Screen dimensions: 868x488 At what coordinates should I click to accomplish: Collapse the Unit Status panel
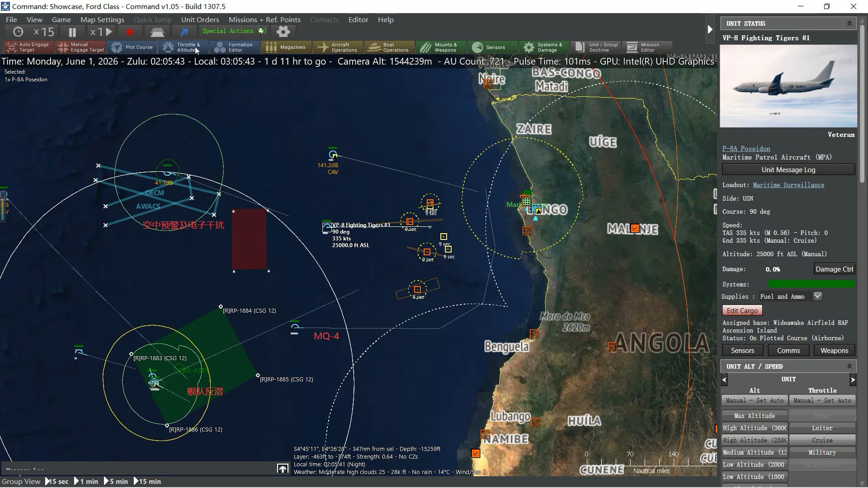tap(849, 23)
